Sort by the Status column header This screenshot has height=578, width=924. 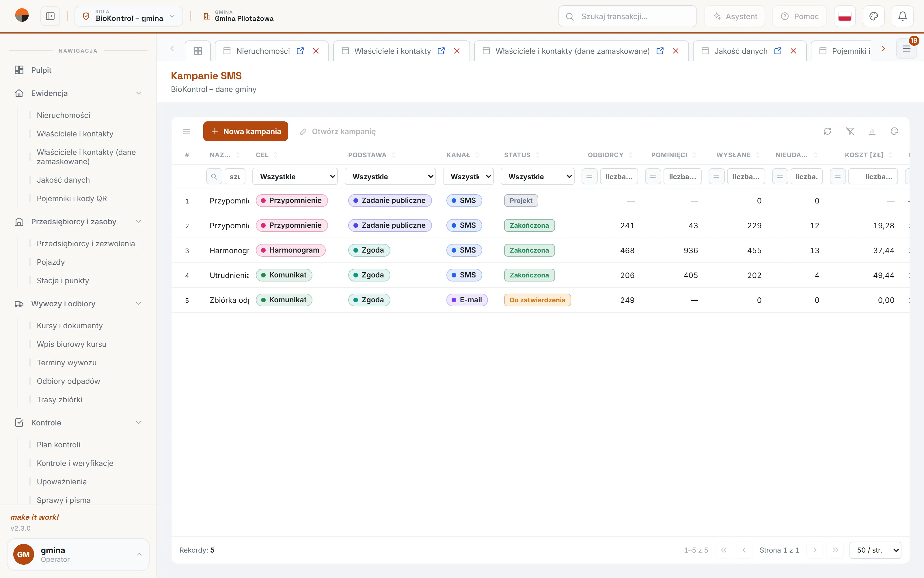pyautogui.click(x=521, y=155)
